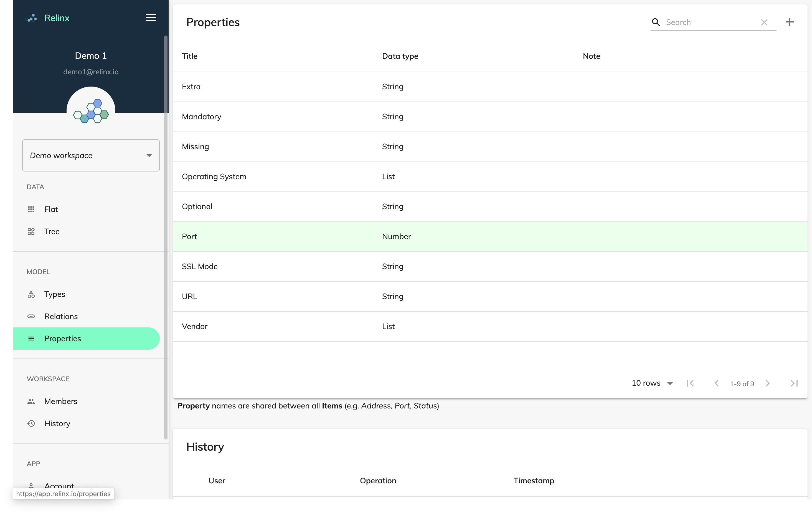This screenshot has height=515, width=812.
Task: Click the demo1@relinx.io email text
Action: (x=91, y=72)
